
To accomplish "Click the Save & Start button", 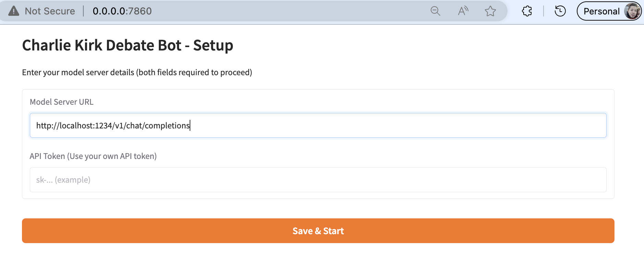I will pos(318,230).
